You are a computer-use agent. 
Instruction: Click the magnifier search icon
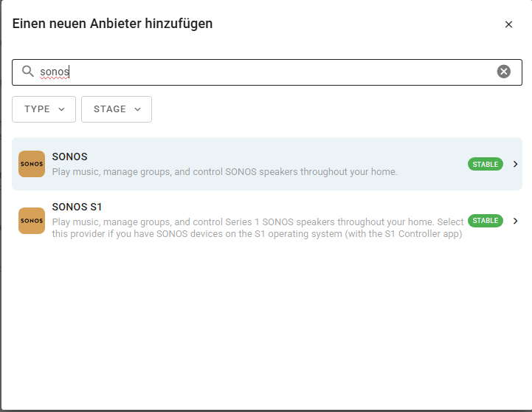[28, 72]
